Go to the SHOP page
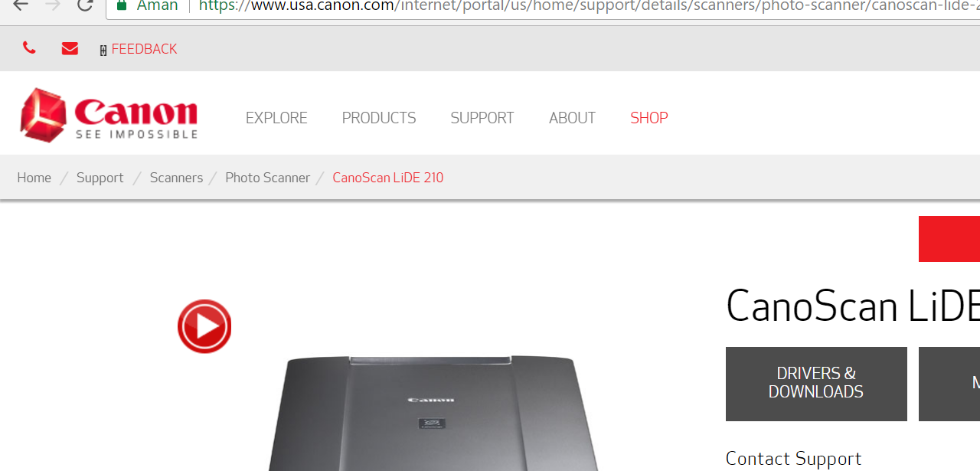This screenshot has width=980, height=471. click(649, 118)
